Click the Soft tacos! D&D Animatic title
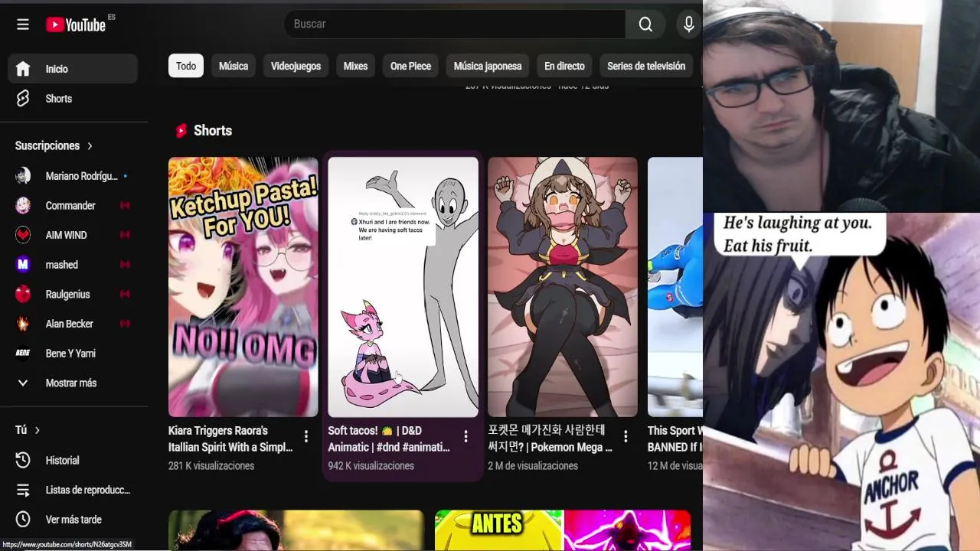 (389, 439)
